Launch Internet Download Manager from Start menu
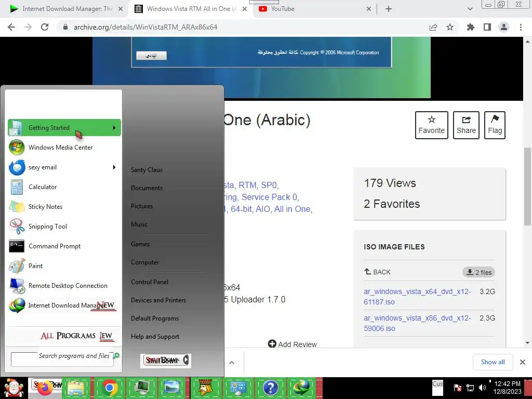 pyautogui.click(x=64, y=305)
